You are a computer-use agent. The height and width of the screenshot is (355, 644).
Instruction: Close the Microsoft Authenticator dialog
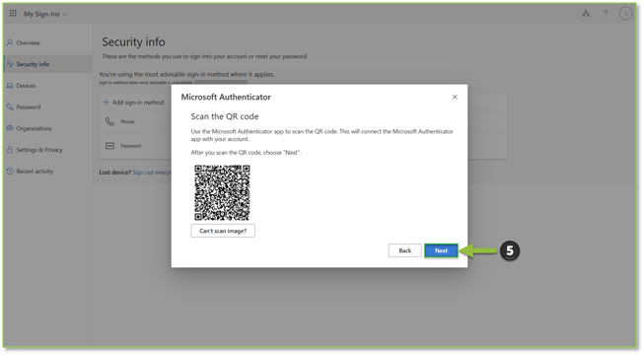(455, 97)
